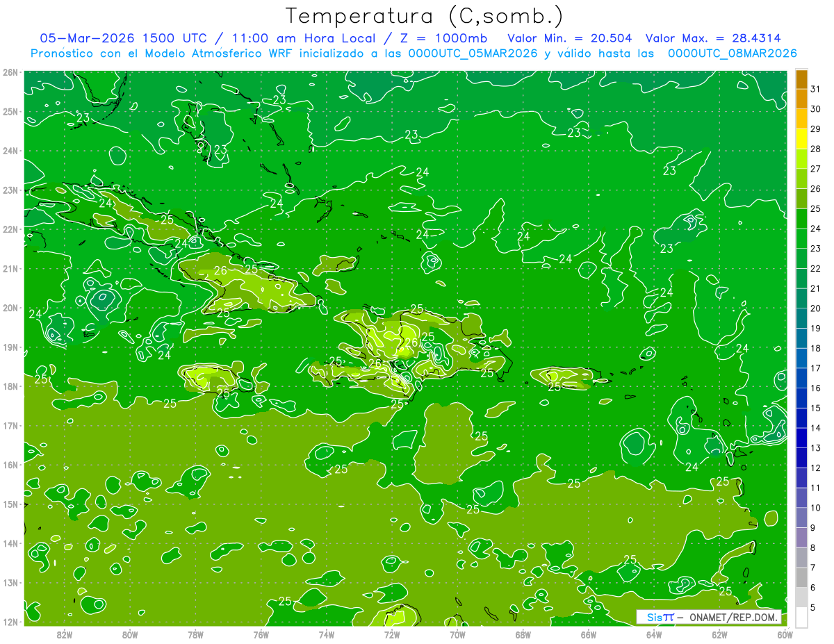Click the "Temperatura (C,somb.)" title
Screen dimensions: 834x644
(x=425, y=17)
